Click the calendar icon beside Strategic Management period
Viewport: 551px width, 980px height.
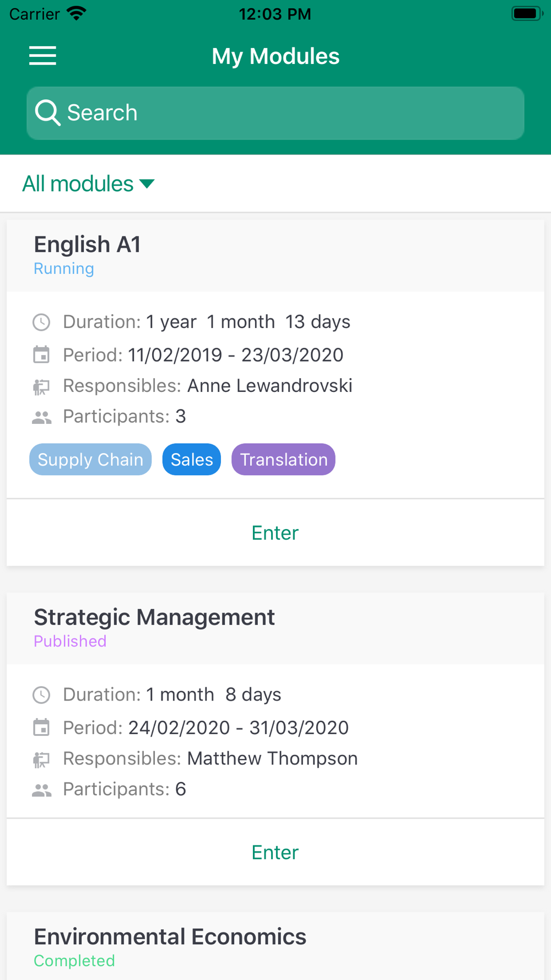point(41,727)
